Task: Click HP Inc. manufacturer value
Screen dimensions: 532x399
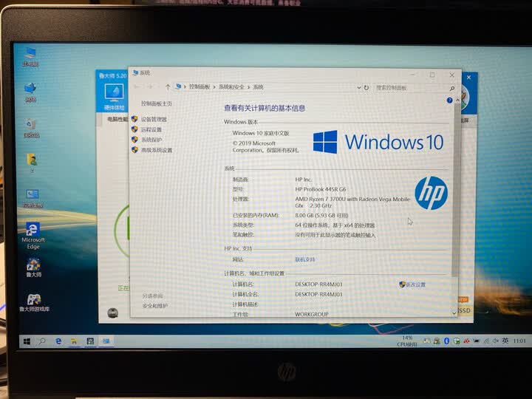Action: (304, 180)
